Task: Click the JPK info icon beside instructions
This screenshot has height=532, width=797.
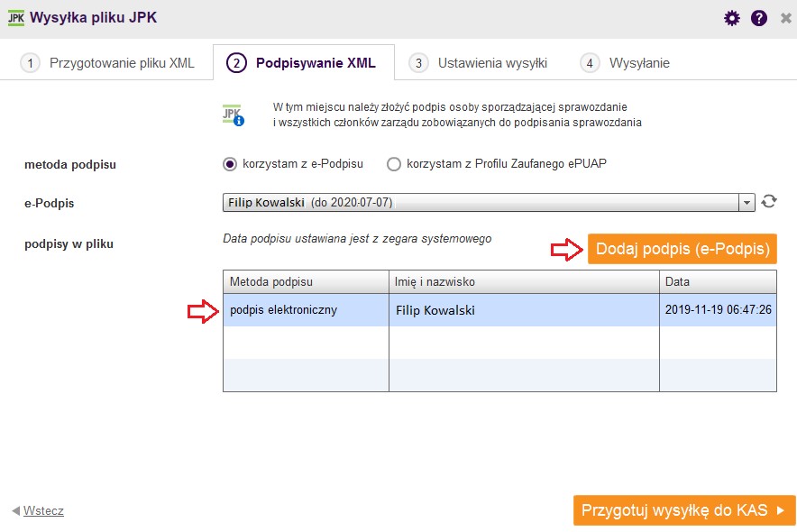Action: pyautogui.click(x=234, y=115)
